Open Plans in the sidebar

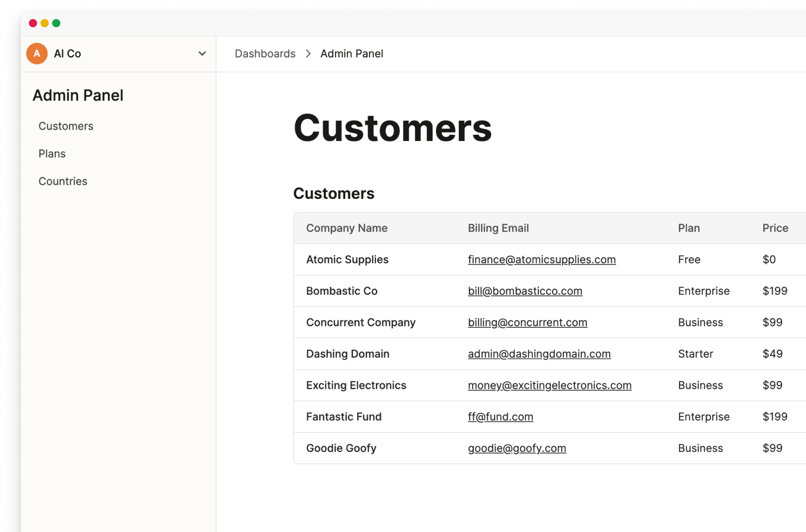click(x=52, y=154)
